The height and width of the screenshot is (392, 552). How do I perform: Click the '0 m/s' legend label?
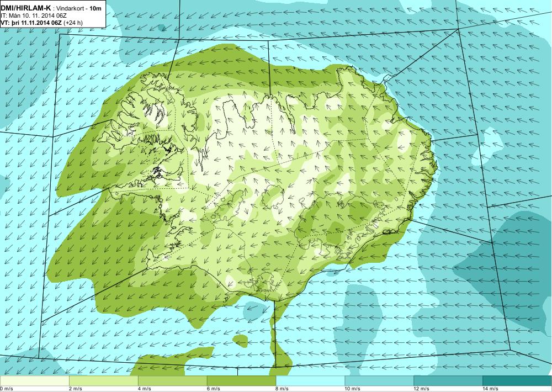coord(7,389)
